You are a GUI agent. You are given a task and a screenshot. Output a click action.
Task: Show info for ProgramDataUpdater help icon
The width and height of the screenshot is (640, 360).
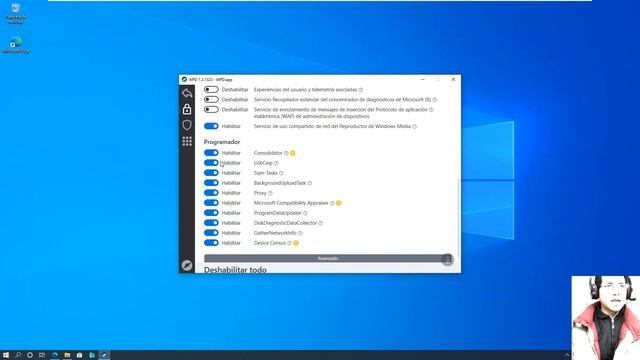click(x=305, y=213)
